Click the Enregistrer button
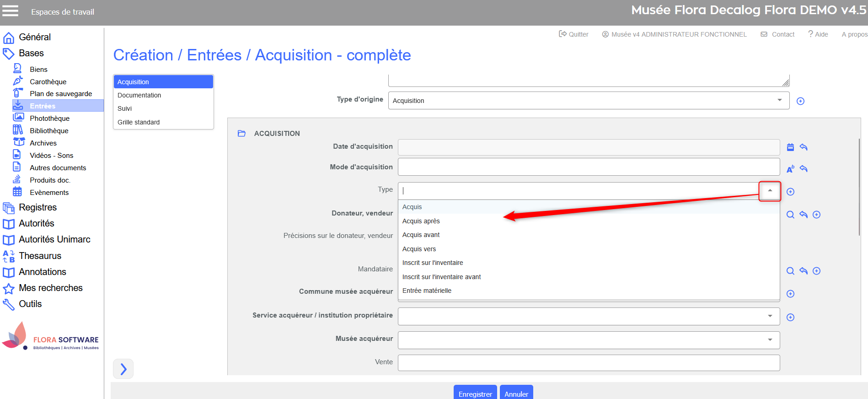Screen dimensions: 868x399 pyautogui.click(x=475, y=394)
